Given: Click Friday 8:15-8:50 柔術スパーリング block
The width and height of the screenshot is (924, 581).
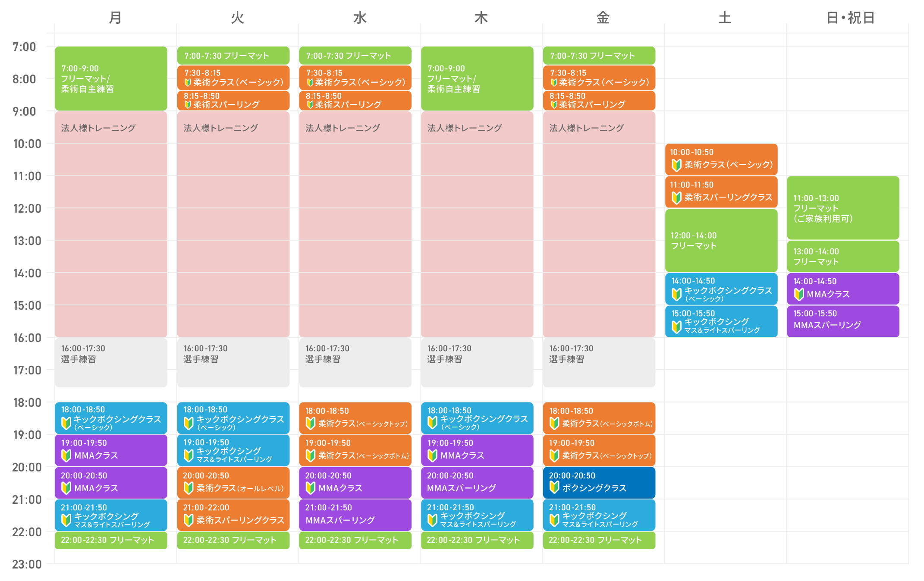Looking at the screenshot, I should pos(599,100).
